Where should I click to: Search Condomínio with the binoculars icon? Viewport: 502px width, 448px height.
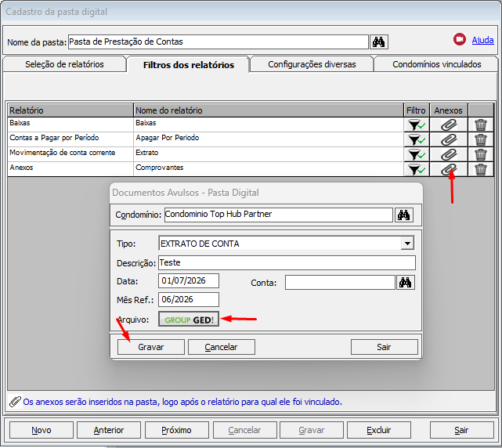tap(403, 215)
